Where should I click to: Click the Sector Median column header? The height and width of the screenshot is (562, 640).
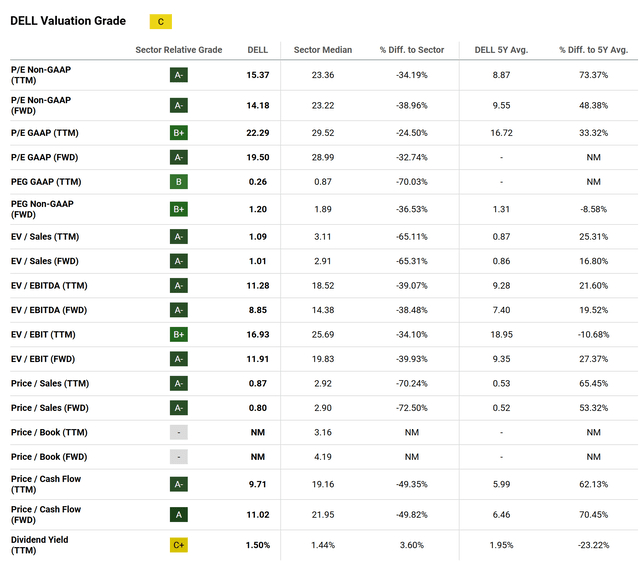(x=323, y=50)
